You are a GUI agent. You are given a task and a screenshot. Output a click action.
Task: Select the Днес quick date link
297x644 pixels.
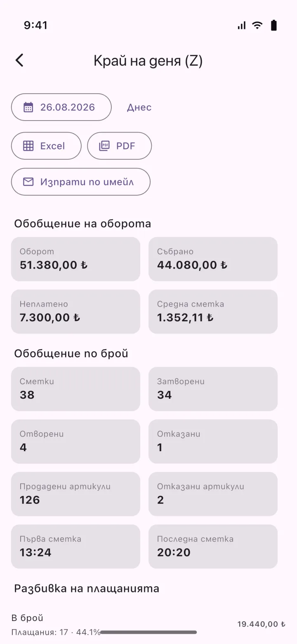[x=139, y=107]
